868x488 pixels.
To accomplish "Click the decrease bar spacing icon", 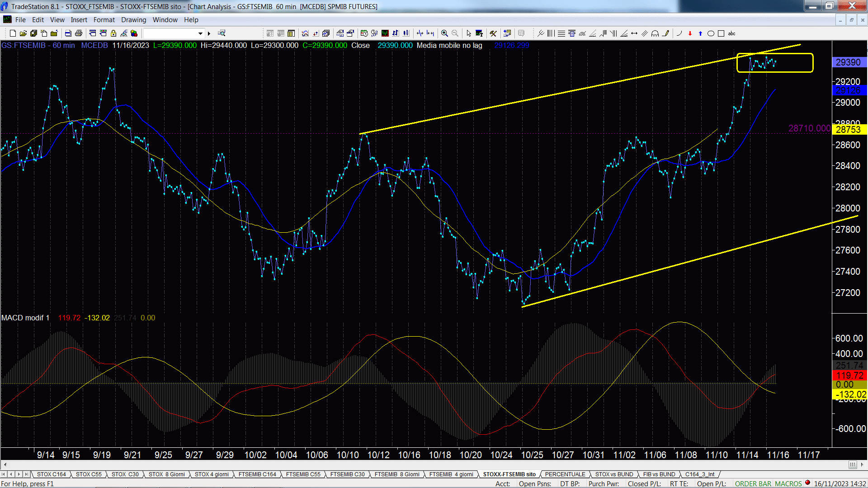I will [x=420, y=33].
